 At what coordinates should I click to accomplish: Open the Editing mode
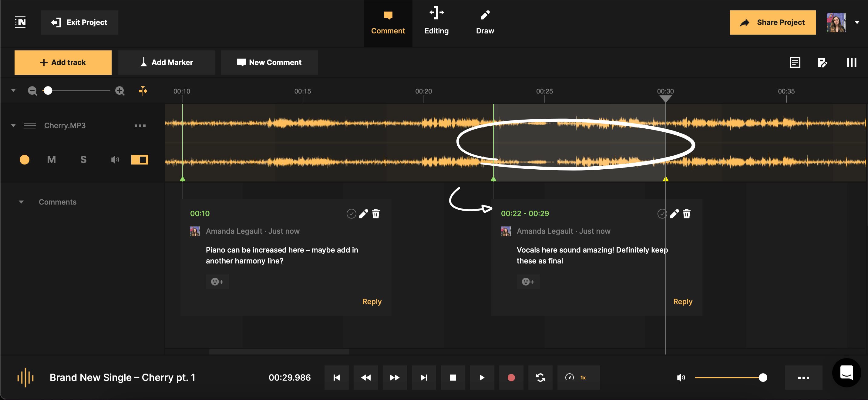(437, 21)
